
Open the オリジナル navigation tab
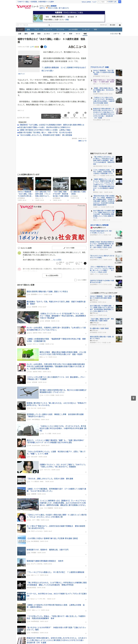click(x=60, y=30)
